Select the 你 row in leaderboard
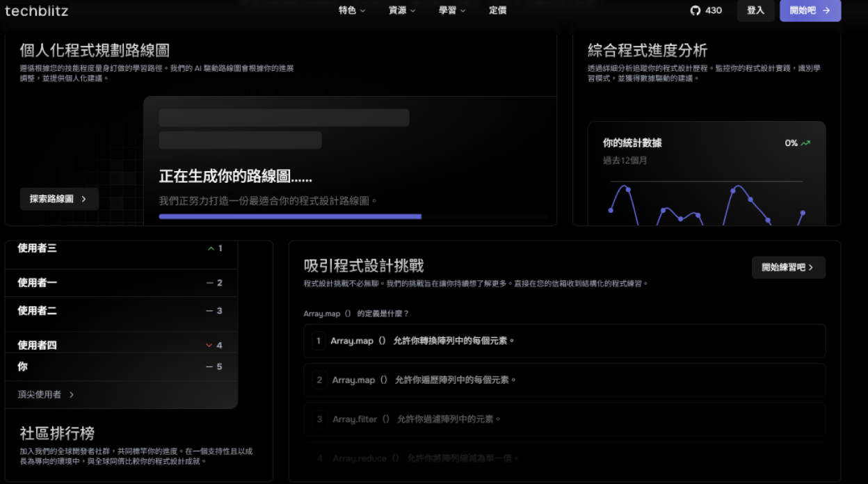The height and width of the screenshot is (484, 868). pos(121,366)
